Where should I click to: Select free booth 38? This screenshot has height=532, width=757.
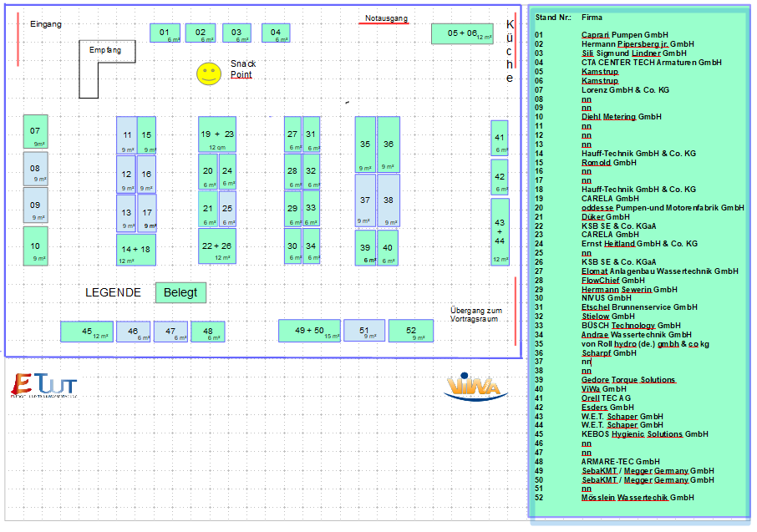pos(389,200)
